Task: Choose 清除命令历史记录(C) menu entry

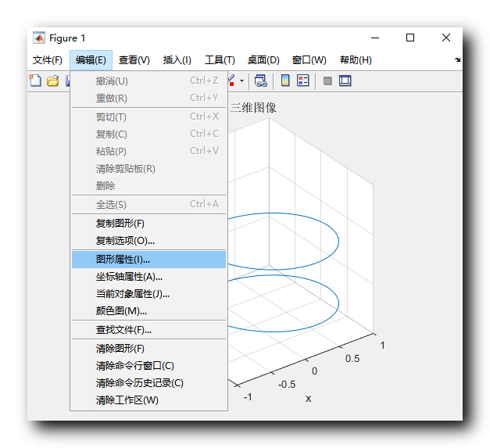Action: point(148,382)
